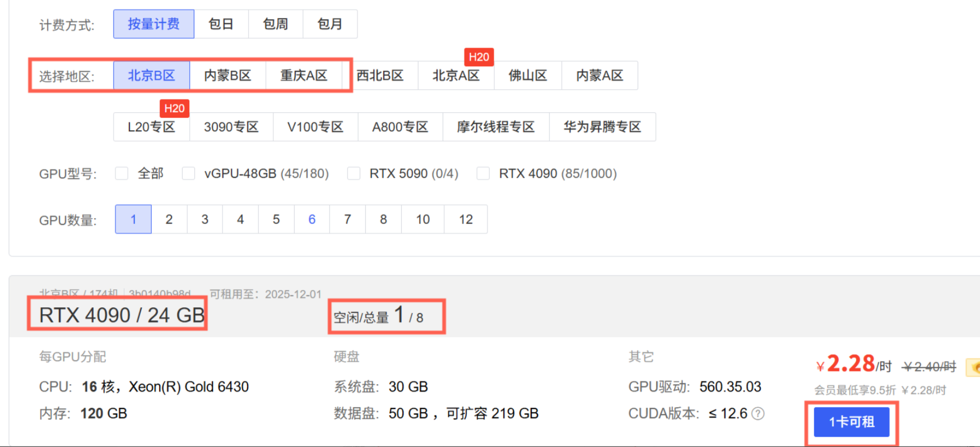This screenshot has width=980, height=447.
Task: Open the 华为昇腾专区 zone
Action: point(602,127)
